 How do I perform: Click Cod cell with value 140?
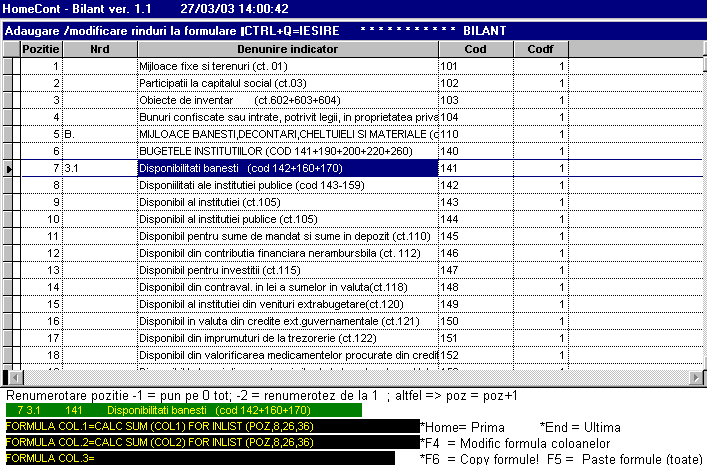pos(476,151)
